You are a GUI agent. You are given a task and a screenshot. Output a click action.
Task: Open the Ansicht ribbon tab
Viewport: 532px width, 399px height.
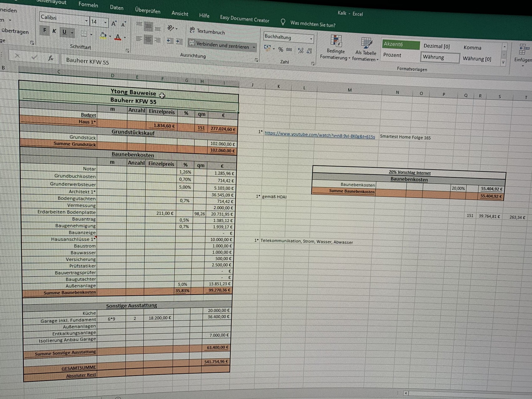[x=180, y=13]
